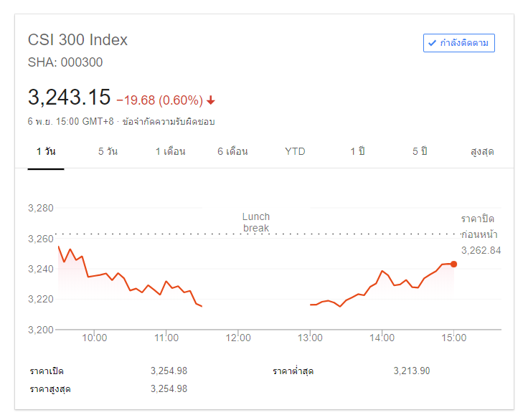This screenshot has width=528, height=420.
Task: Click the ราคาต่ำสุด value 3,213.90
Action: click(x=412, y=371)
